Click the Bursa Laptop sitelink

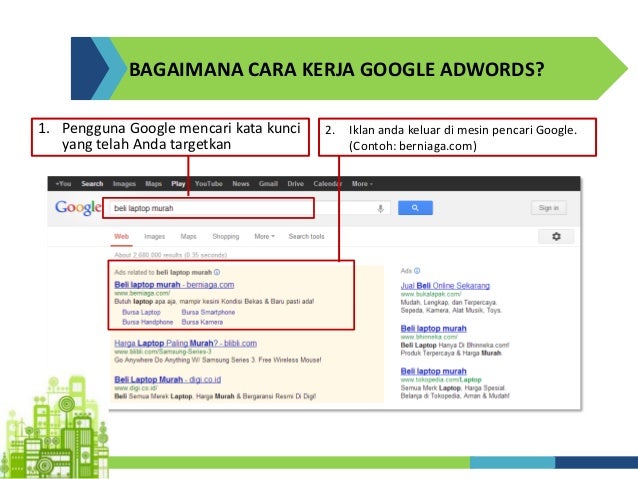pos(142,312)
